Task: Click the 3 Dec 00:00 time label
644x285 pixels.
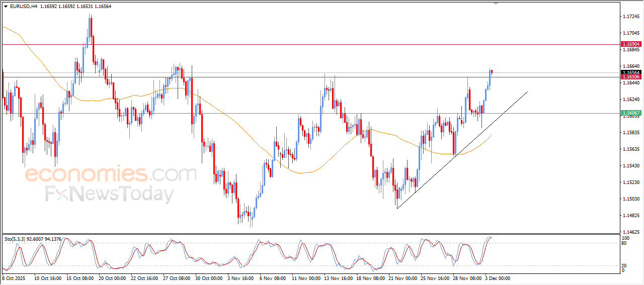Action: click(497, 277)
